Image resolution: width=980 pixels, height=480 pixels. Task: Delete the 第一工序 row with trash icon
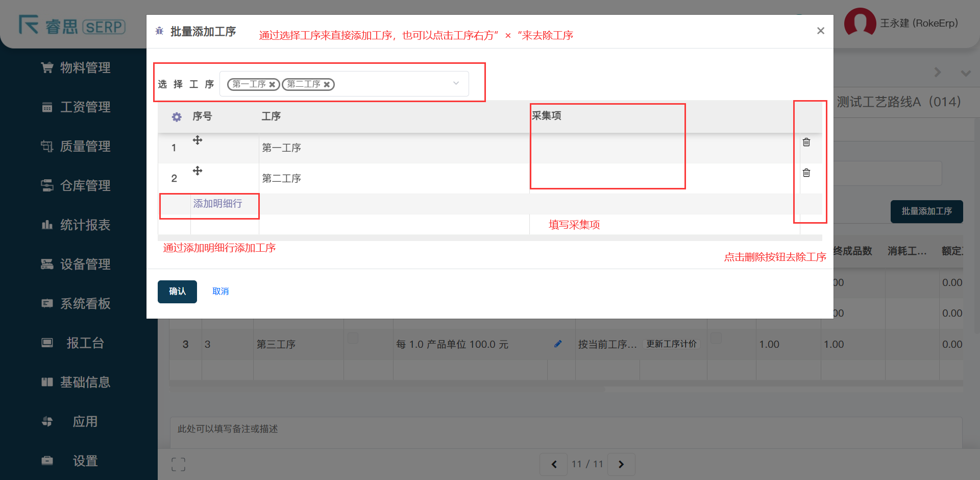(806, 142)
